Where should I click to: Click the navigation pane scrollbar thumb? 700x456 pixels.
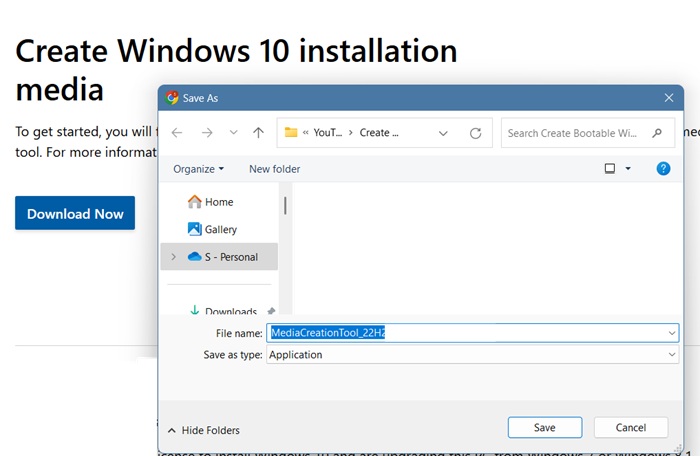[285, 206]
